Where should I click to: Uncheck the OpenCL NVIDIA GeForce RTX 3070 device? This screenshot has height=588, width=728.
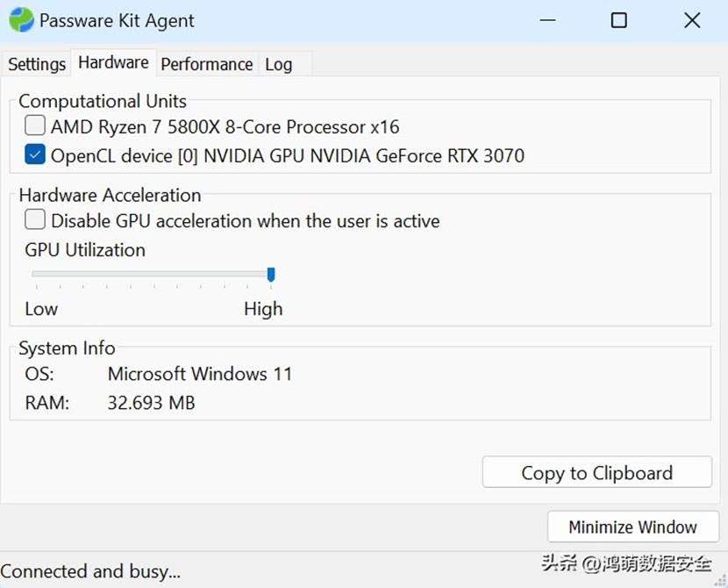tap(35, 154)
